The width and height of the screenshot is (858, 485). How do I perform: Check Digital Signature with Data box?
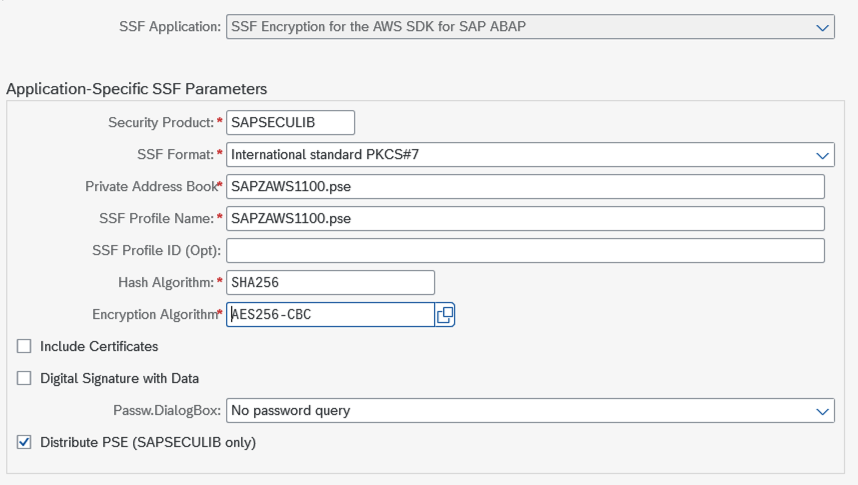tap(24, 378)
